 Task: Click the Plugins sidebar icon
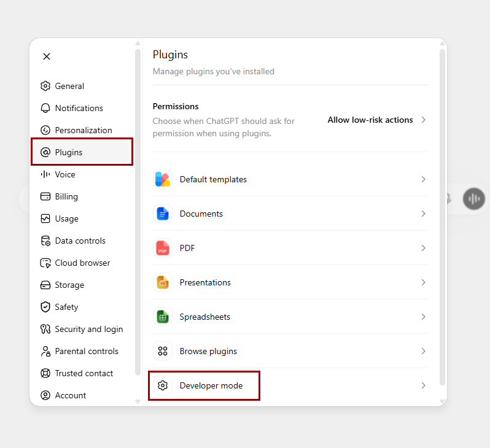(x=45, y=152)
